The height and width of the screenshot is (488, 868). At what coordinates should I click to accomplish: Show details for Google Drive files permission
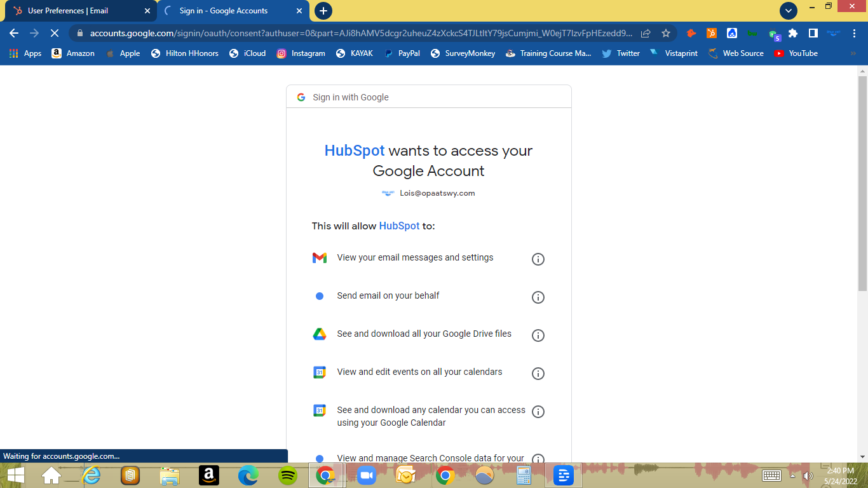point(538,335)
